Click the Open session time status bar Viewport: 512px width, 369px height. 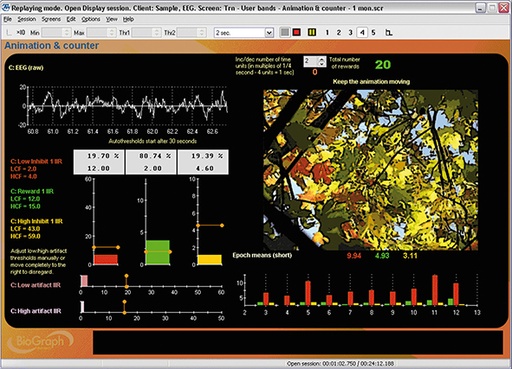(340, 364)
